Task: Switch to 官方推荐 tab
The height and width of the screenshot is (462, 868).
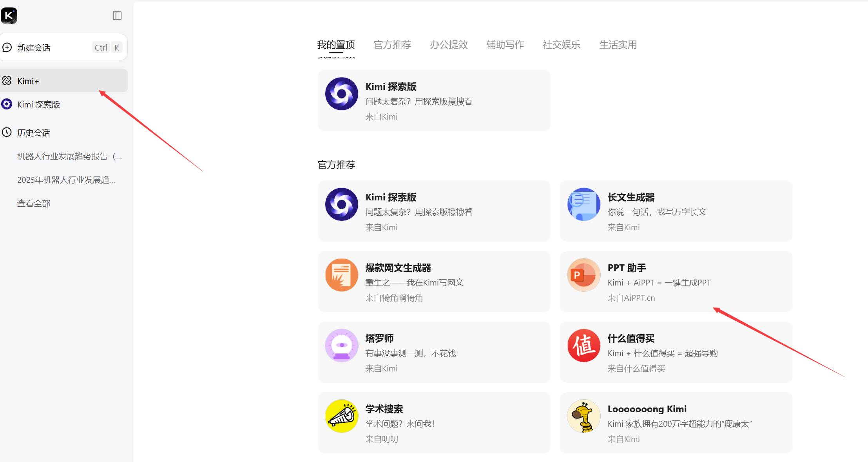Action: (x=392, y=45)
